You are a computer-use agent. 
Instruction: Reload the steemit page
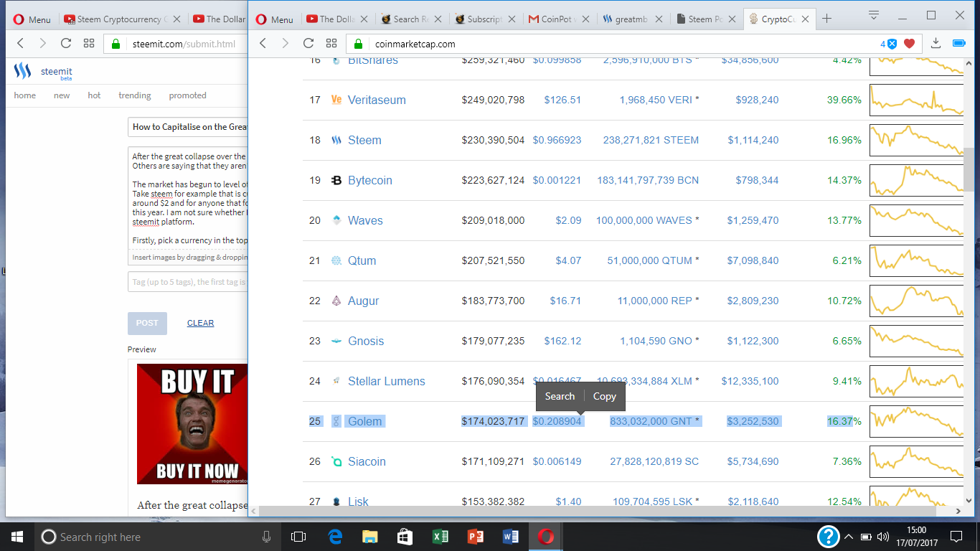pyautogui.click(x=65, y=44)
